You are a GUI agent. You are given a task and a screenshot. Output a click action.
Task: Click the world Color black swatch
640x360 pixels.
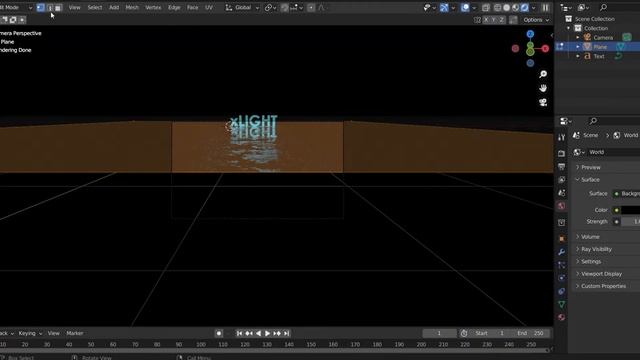630,210
